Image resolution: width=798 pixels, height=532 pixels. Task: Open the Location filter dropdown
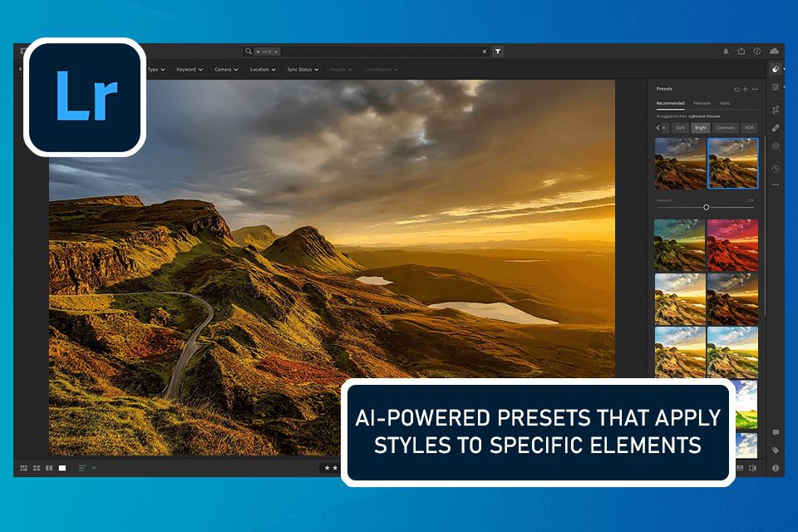[x=263, y=69]
